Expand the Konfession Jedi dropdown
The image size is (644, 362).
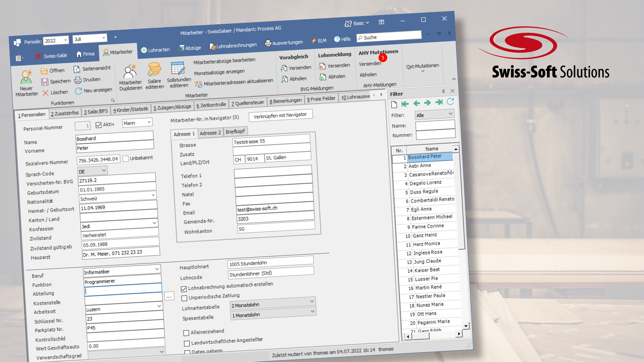tap(155, 223)
